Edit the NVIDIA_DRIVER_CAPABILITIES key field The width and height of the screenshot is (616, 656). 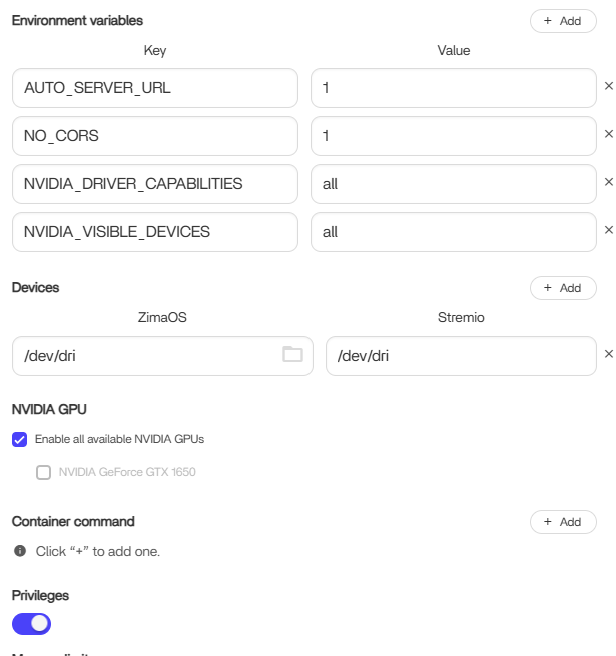click(155, 184)
